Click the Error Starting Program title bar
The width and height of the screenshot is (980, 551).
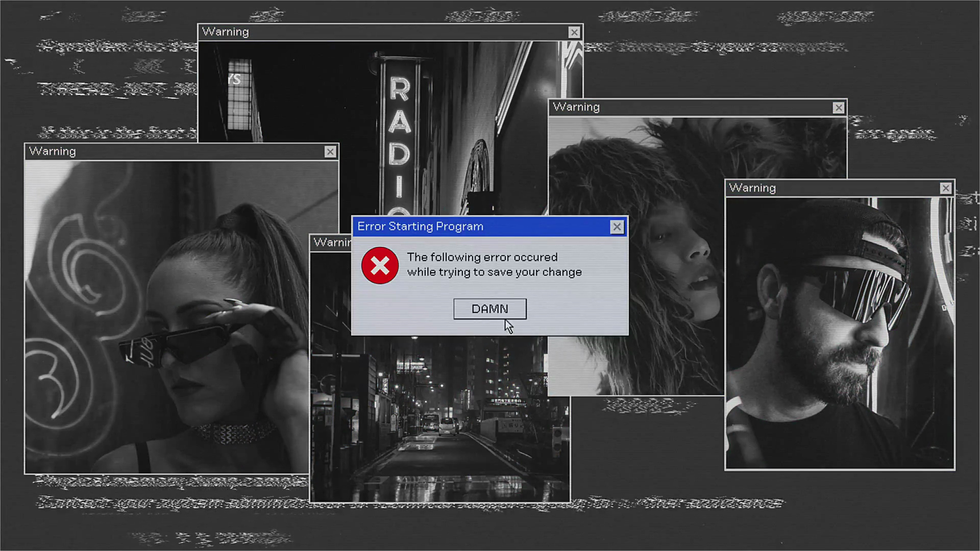pyautogui.click(x=459, y=227)
